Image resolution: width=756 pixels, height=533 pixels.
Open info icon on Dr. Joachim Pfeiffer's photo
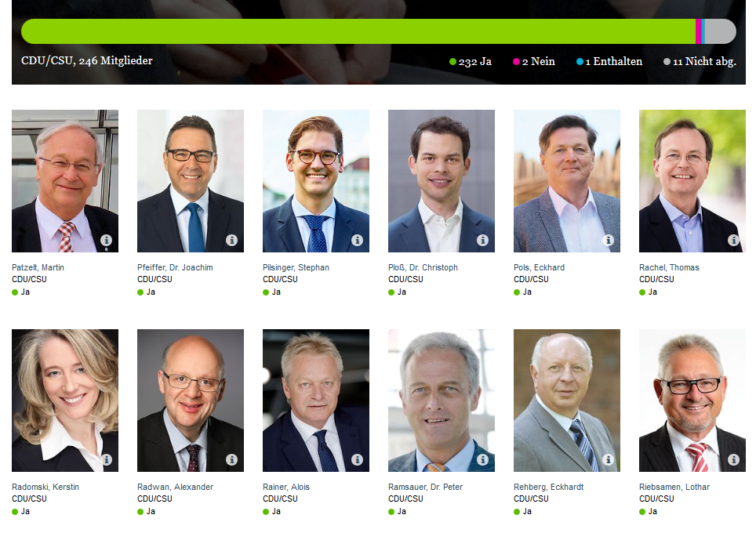231,240
